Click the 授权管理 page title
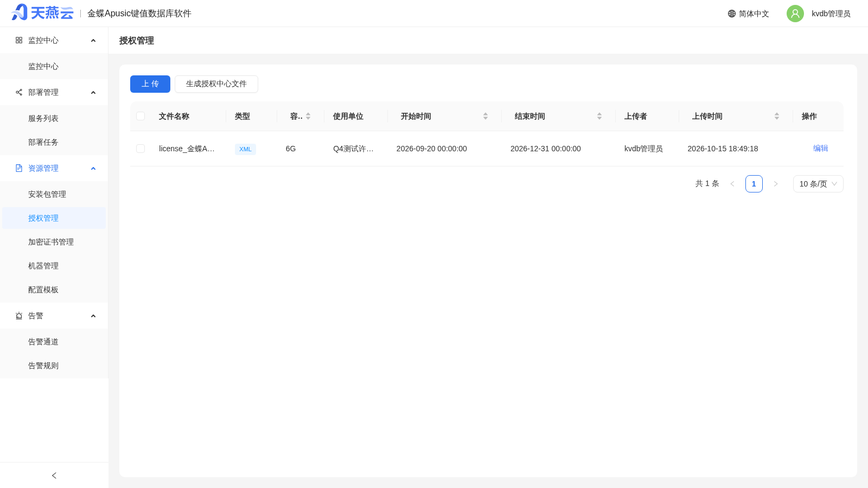868x488 pixels. pyautogui.click(x=137, y=41)
